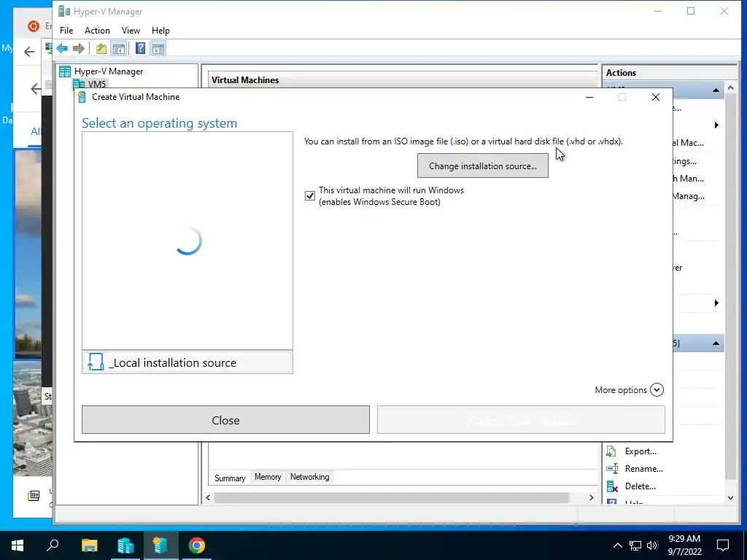Click the horizontal scrollbar thumb in details pane
The height and width of the screenshot is (560, 747).
pos(392,497)
